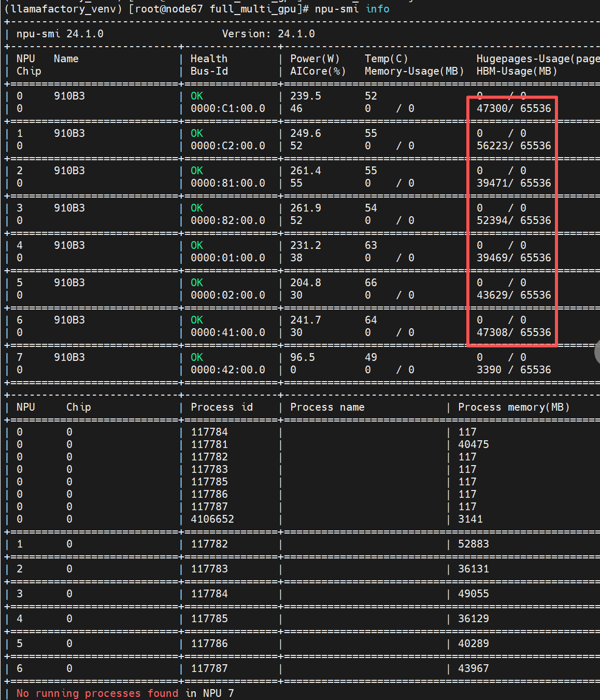Click the power value 261.9
This screenshot has height=700, width=600.
click(x=306, y=208)
